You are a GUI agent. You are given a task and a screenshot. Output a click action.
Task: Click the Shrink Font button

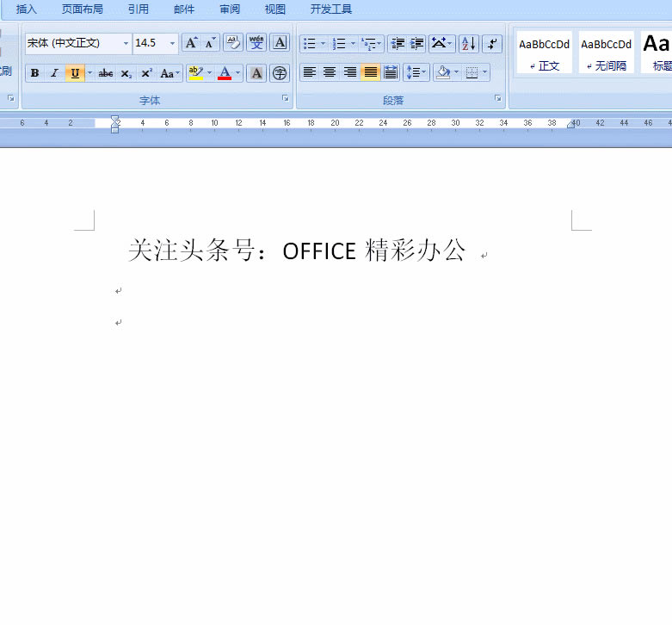(x=210, y=43)
